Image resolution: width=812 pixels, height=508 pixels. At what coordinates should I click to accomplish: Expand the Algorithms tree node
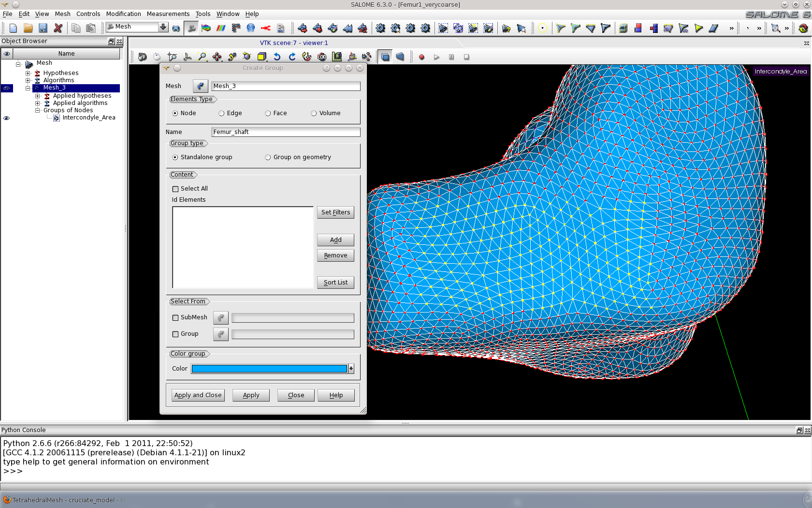coord(28,81)
